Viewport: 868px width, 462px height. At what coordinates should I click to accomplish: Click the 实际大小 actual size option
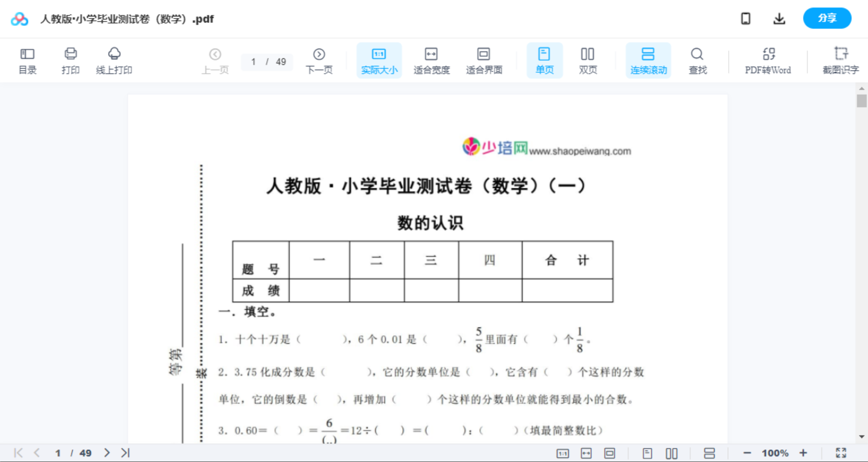[379, 60]
